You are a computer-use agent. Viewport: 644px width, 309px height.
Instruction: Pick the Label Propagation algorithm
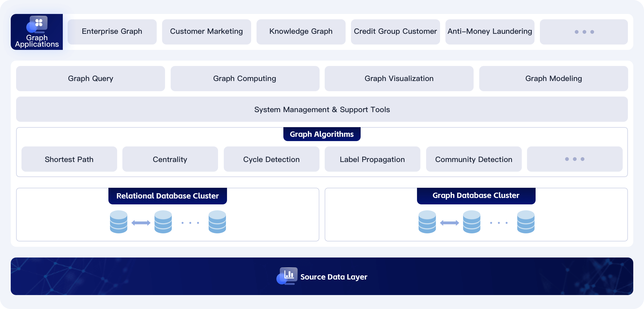[x=372, y=159]
